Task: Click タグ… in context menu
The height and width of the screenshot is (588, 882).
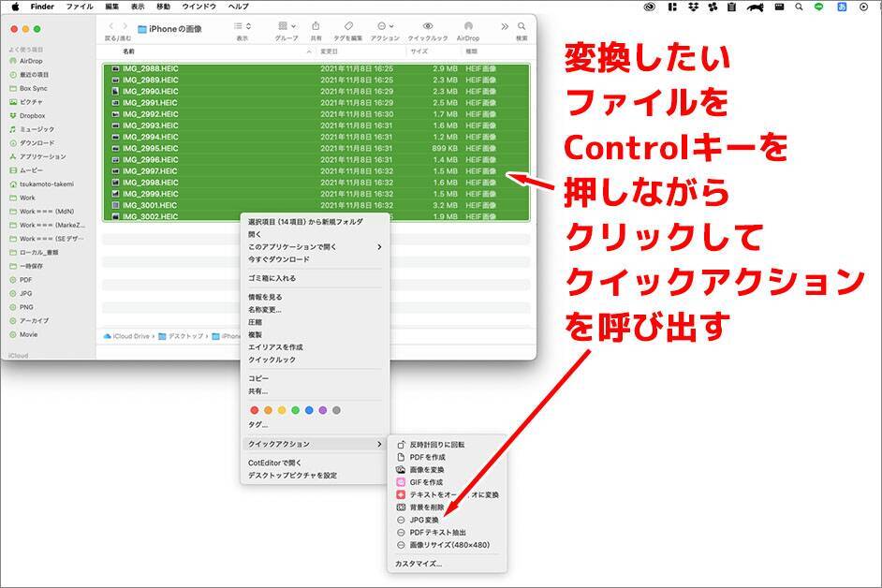Action: point(258,424)
